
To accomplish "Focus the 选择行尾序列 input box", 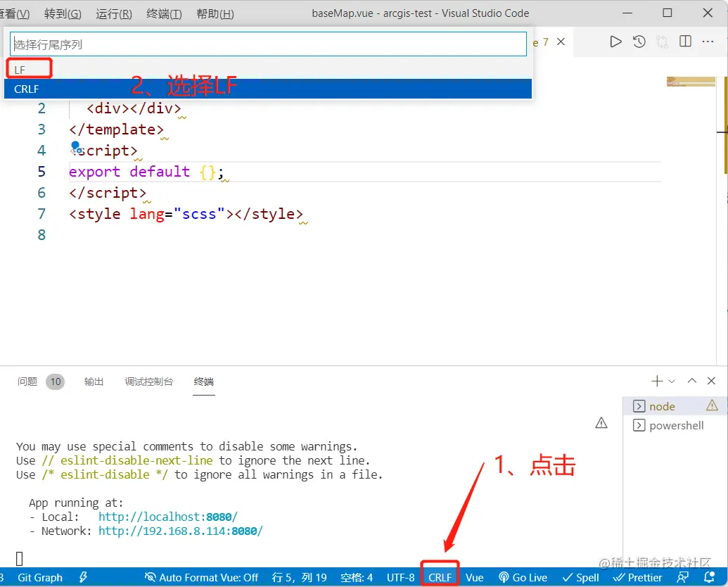I will pos(268,44).
